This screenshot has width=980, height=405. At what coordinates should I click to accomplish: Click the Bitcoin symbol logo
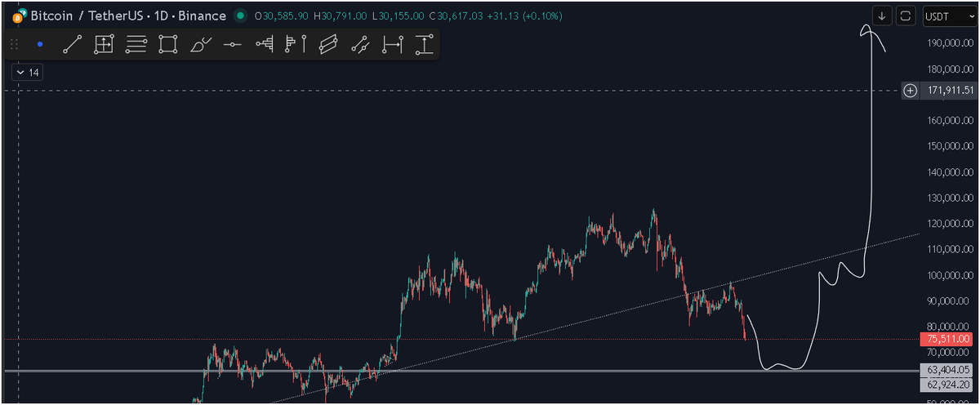(18, 16)
